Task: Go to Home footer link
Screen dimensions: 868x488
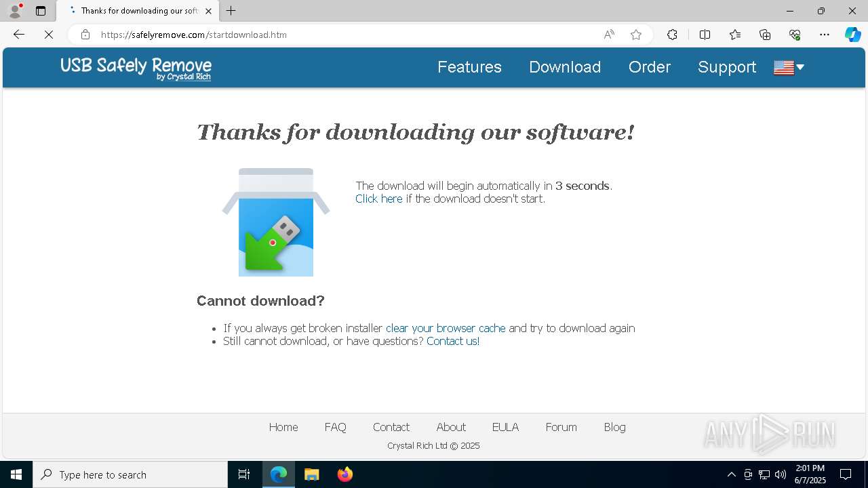Action: pyautogui.click(x=283, y=427)
